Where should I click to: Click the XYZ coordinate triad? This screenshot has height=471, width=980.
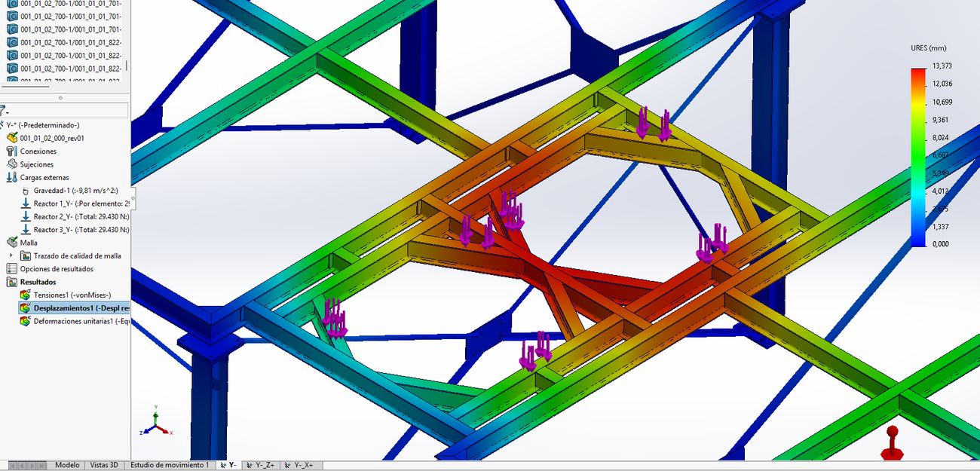(x=156, y=424)
